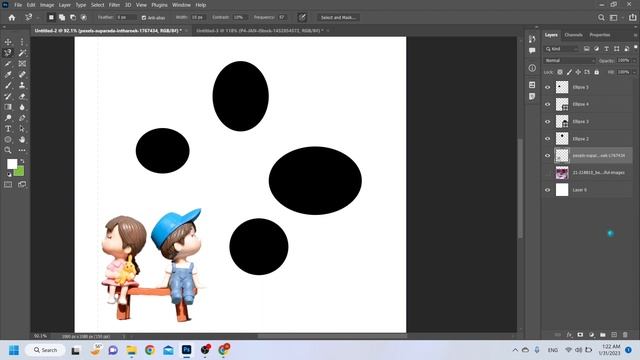The height and width of the screenshot is (360, 640).
Task: Select the Hand tool
Action: (x=22, y=139)
